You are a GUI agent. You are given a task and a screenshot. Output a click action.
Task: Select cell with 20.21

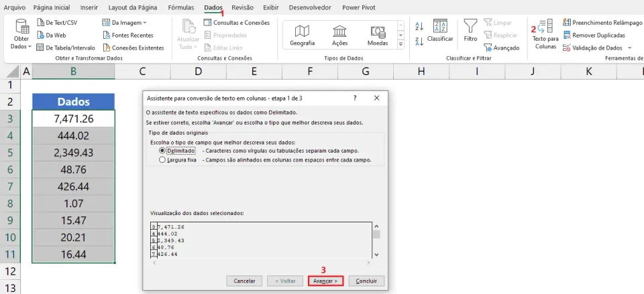74,238
